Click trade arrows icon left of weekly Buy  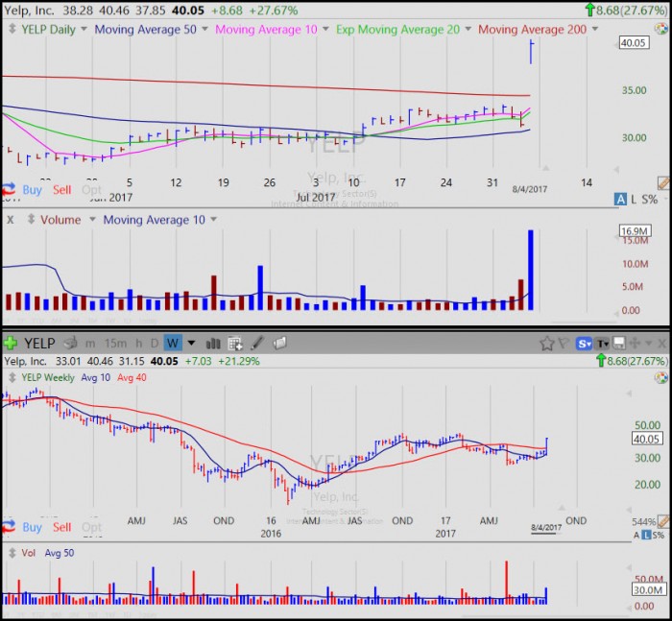(x=9, y=527)
